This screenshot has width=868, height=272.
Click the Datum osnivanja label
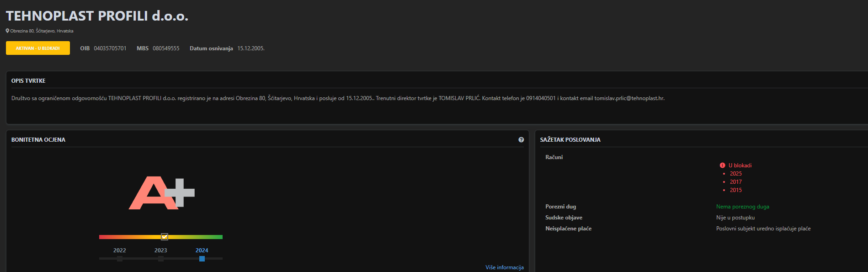coord(211,48)
